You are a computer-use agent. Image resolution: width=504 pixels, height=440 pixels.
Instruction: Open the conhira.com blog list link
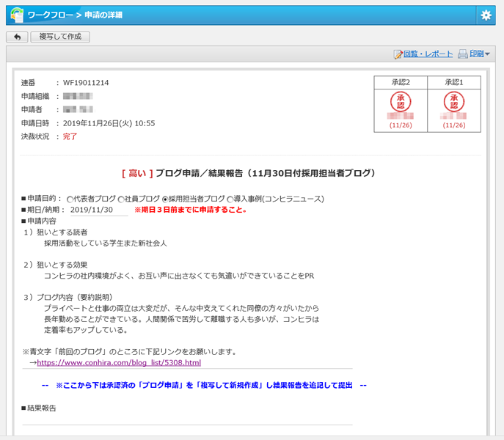click(118, 362)
